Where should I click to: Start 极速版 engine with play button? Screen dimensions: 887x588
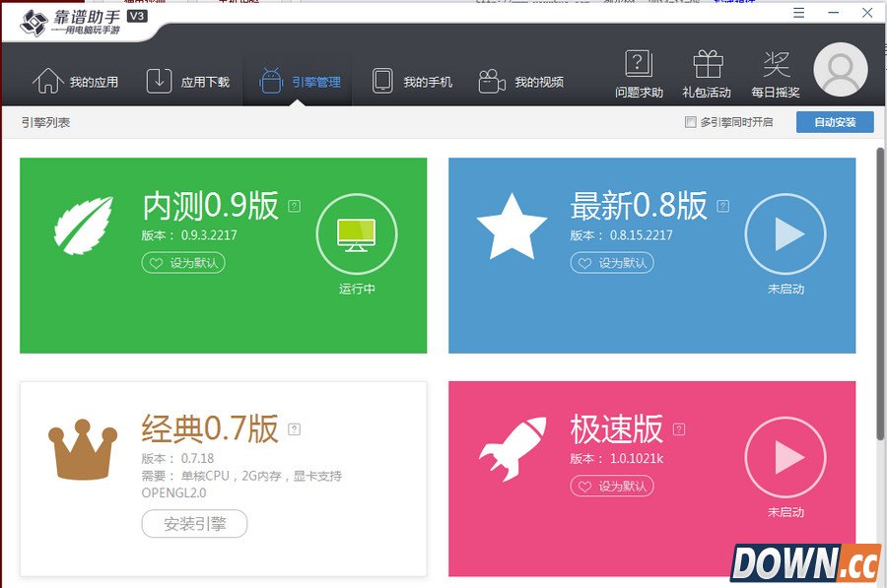785,457
